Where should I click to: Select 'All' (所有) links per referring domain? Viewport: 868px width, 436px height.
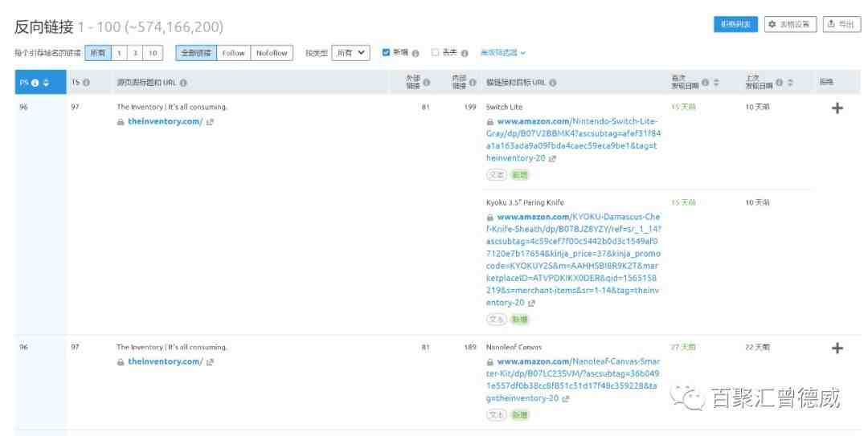98,53
